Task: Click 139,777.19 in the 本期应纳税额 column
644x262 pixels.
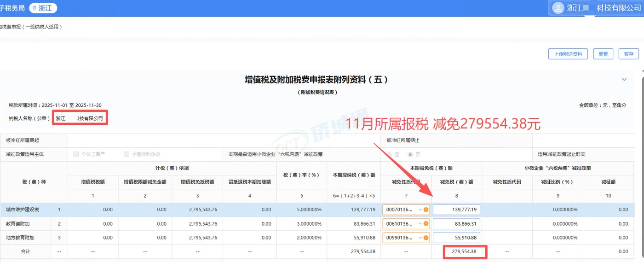Action: (362, 210)
